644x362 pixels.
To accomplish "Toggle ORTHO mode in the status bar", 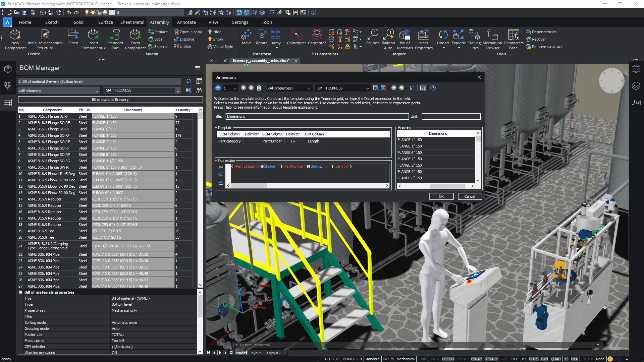I will pos(448,359).
